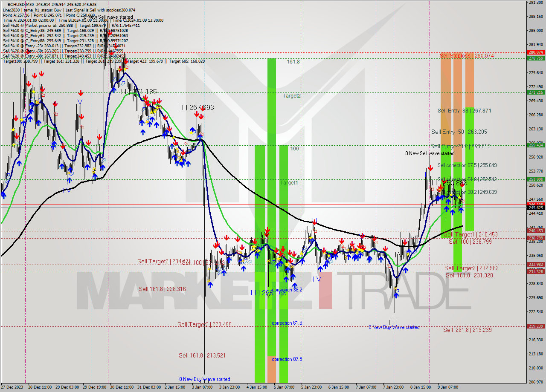Click the 'Sell Target2 | 220.499' label
Viewport: 546px width, 392px height.
click(x=205, y=325)
